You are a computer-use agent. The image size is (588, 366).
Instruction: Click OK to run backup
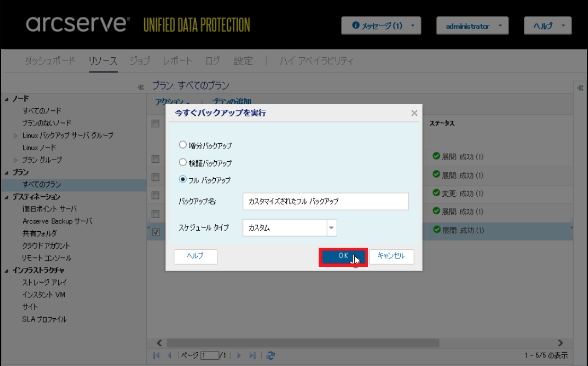tap(343, 257)
